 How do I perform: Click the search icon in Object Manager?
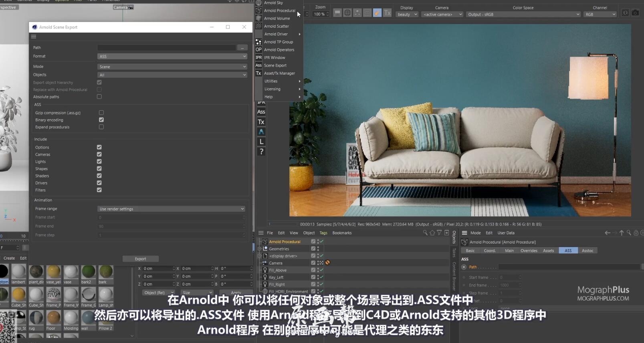[x=425, y=233]
